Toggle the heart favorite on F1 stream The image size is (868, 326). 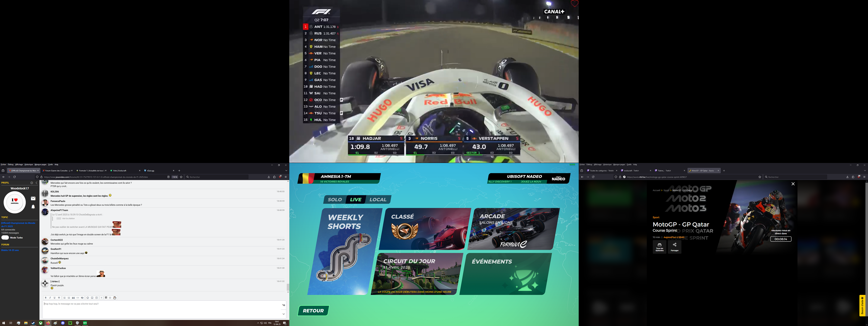[x=574, y=3]
